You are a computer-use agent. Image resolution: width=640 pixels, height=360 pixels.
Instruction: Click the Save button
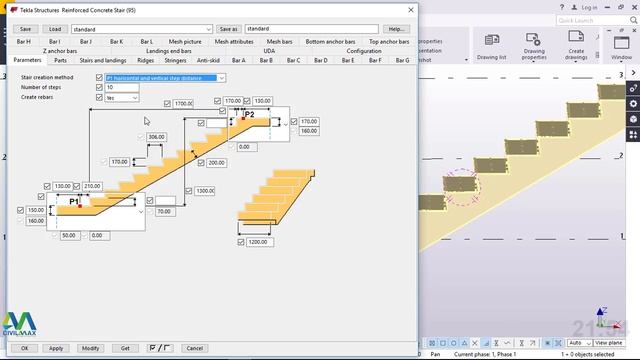25,29
